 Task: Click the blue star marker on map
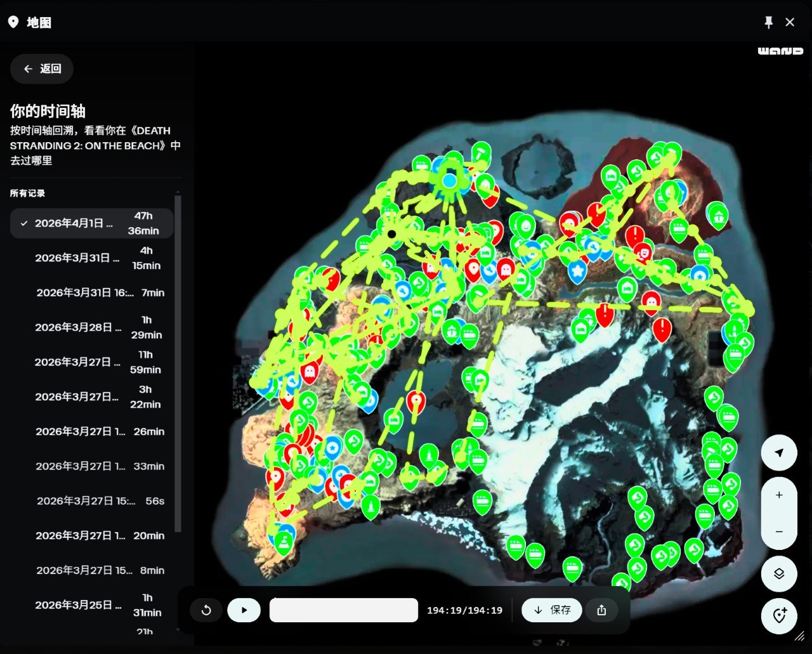pyautogui.click(x=577, y=271)
